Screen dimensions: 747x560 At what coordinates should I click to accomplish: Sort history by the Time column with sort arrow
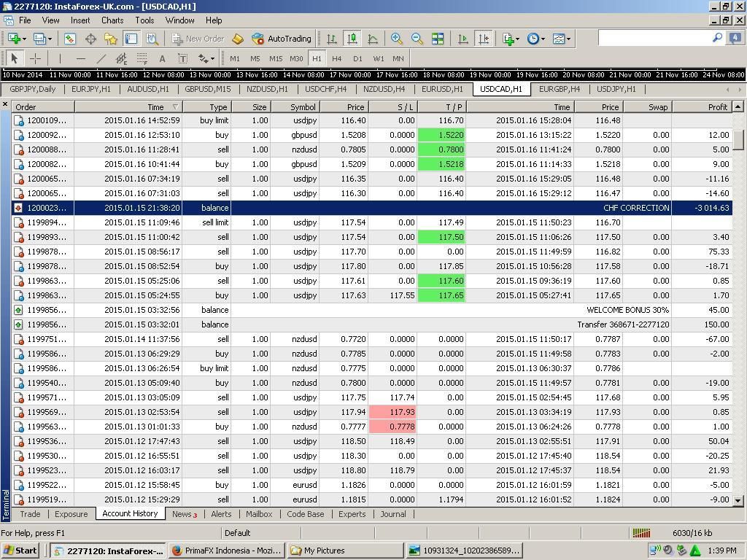(x=128, y=107)
